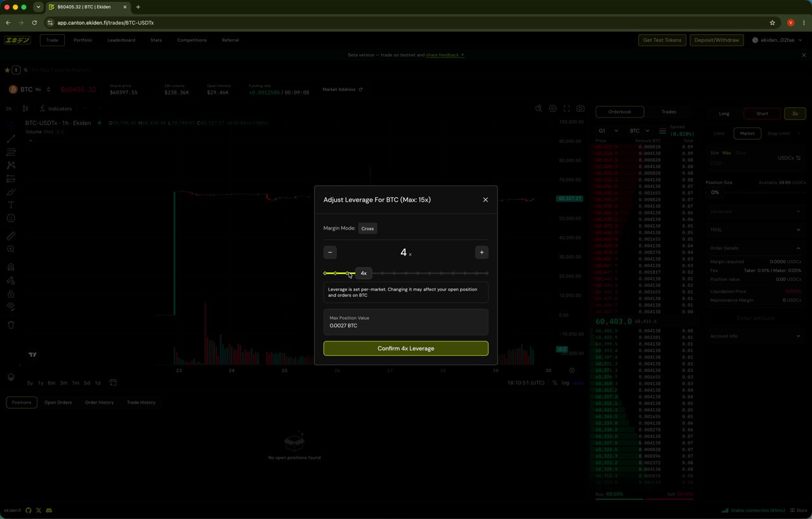812x519 pixels.
Task: Follow the share feedback link
Action: point(445,55)
